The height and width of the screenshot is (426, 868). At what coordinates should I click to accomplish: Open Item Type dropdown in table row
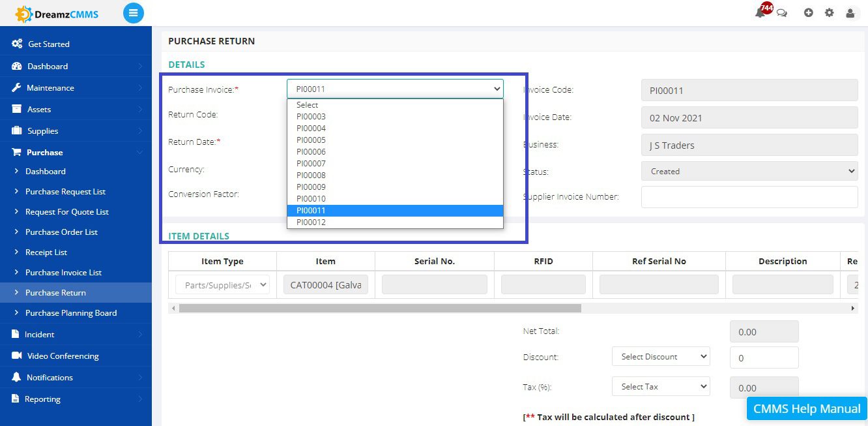[x=222, y=284]
